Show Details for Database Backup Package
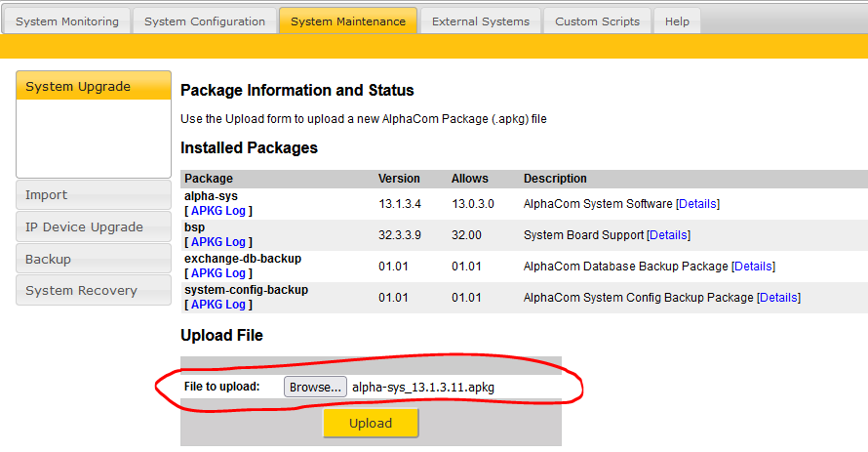 click(x=753, y=267)
